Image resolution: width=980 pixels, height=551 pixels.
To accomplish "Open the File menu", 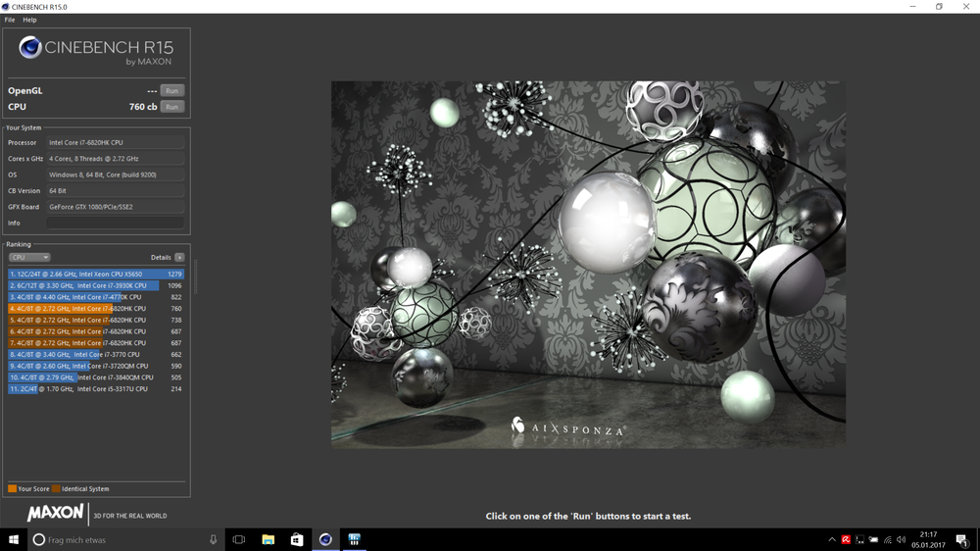I will tap(10, 20).
